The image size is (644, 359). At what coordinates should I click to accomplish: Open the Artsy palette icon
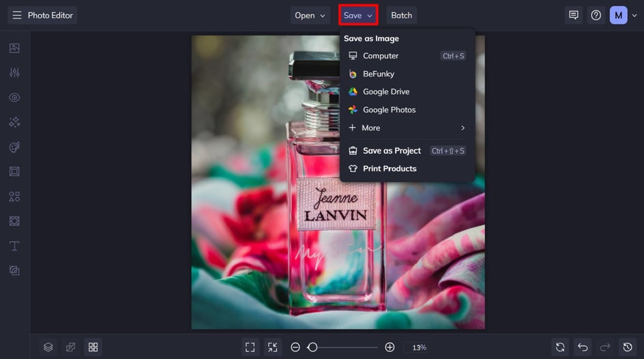coord(14,147)
